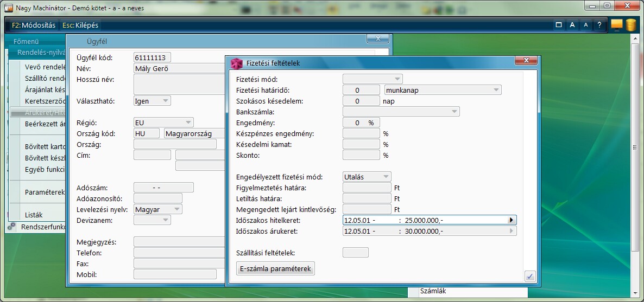Click the pink cube icon in Fizetési feltételek title
Screen dimensions: 644x302
(237, 63)
